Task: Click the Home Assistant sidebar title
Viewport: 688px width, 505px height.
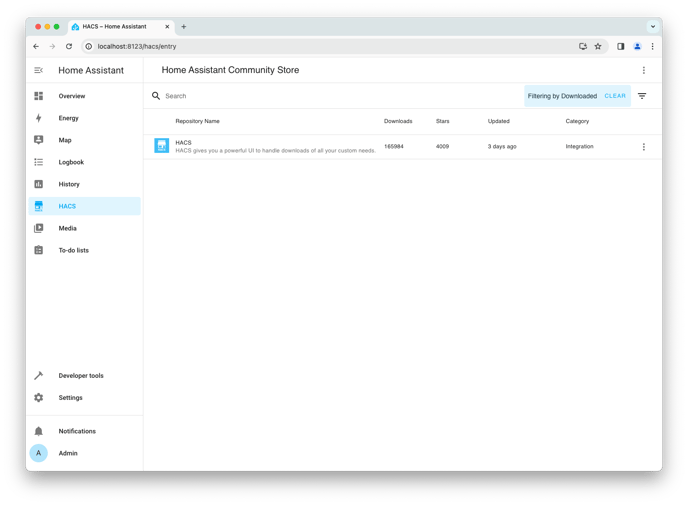Action: coord(91,70)
